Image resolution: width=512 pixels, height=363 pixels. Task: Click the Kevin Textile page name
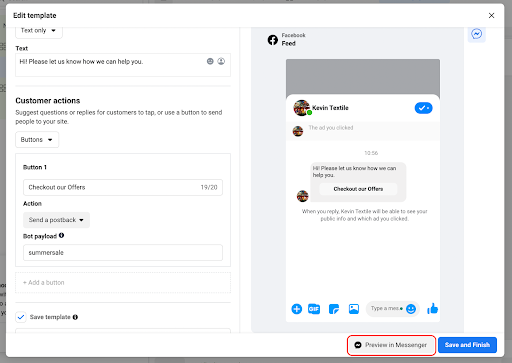pyautogui.click(x=330, y=108)
